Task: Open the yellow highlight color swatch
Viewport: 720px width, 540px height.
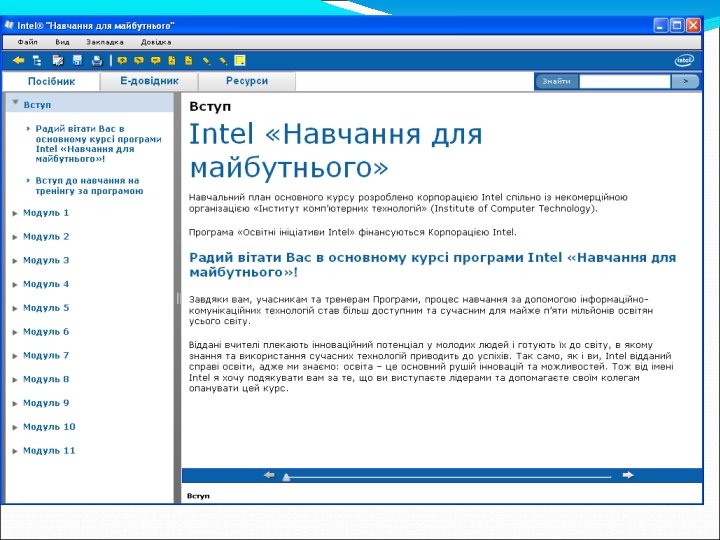Action: pyautogui.click(x=240, y=60)
